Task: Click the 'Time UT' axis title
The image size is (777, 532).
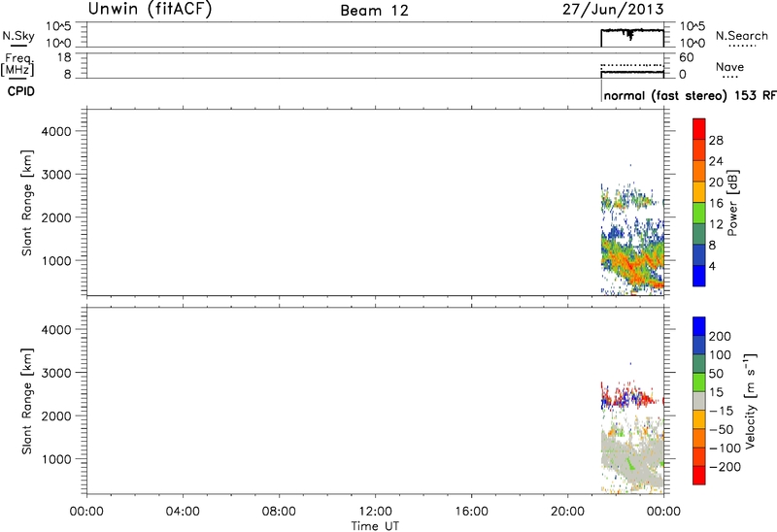Action: click(x=375, y=525)
